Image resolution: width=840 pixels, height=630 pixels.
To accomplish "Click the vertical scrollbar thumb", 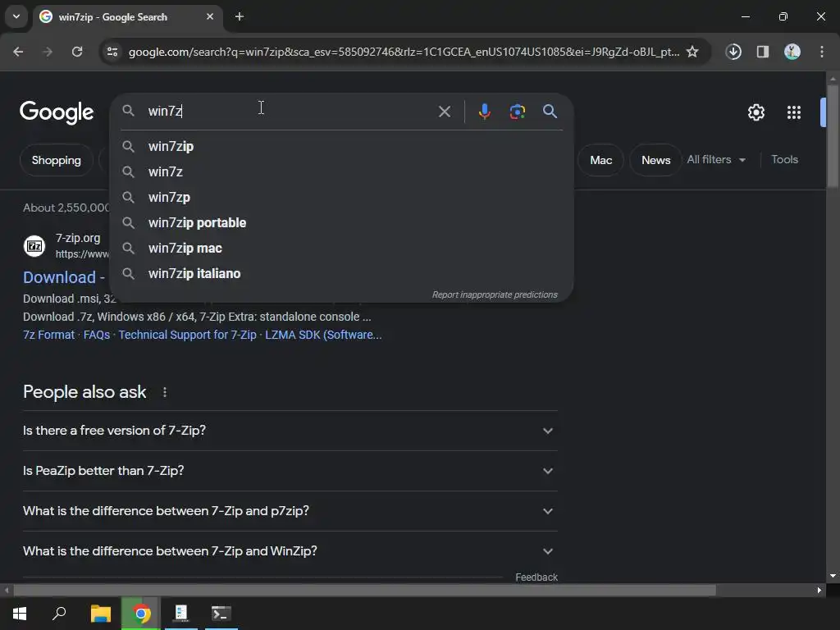I will [x=833, y=136].
